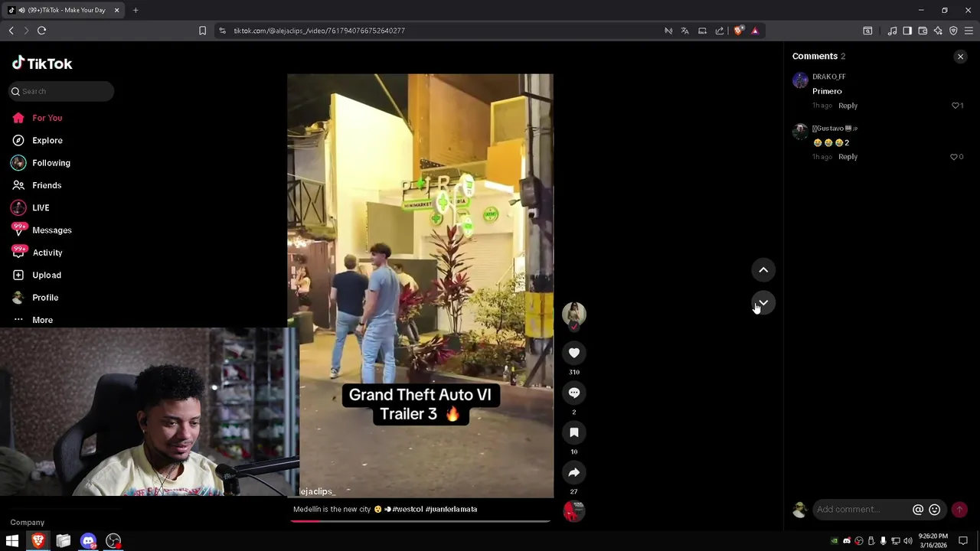Focus the TikTok Search box

pyautogui.click(x=61, y=91)
